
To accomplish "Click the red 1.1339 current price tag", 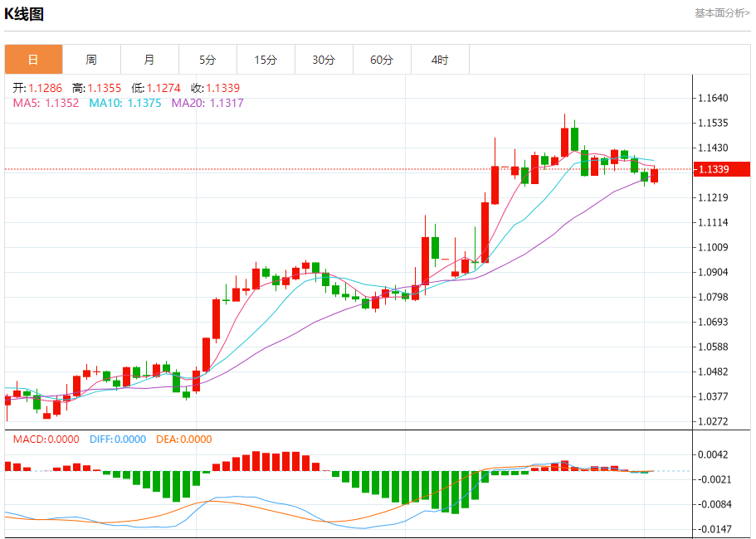I will point(722,169).
